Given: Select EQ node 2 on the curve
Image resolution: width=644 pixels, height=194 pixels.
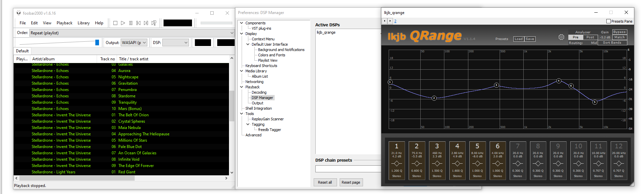Looking at the screenshot, I should pyautogui.click(x=434, y=98).
